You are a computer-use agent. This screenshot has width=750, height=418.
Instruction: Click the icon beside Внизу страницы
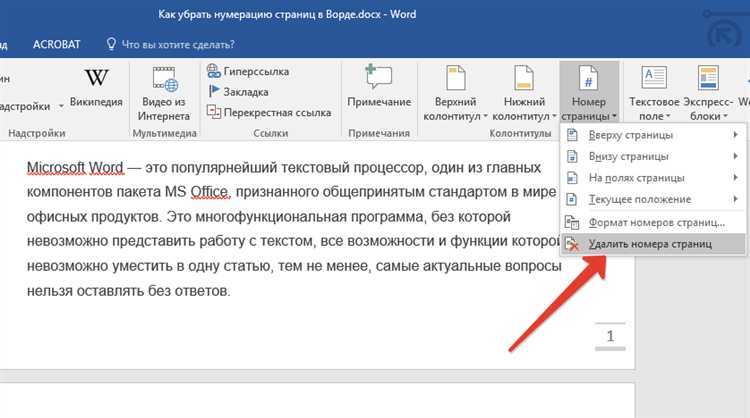tap(572, 156)
